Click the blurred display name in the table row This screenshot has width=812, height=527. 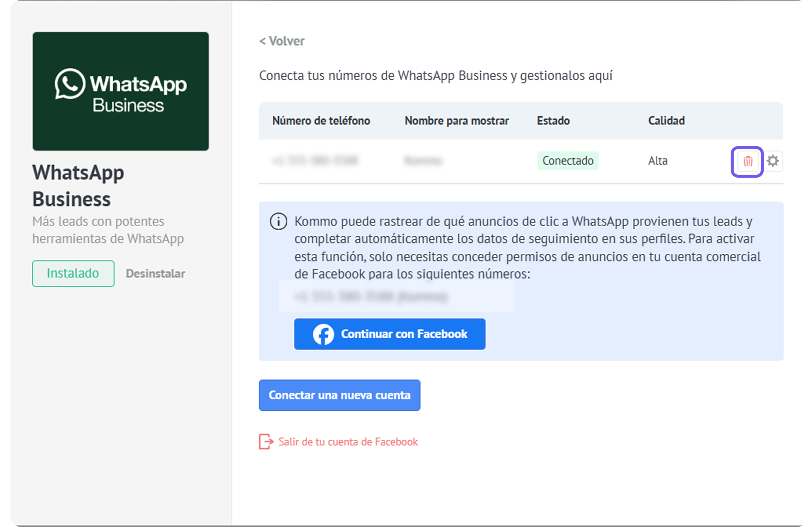coord(423,161)
